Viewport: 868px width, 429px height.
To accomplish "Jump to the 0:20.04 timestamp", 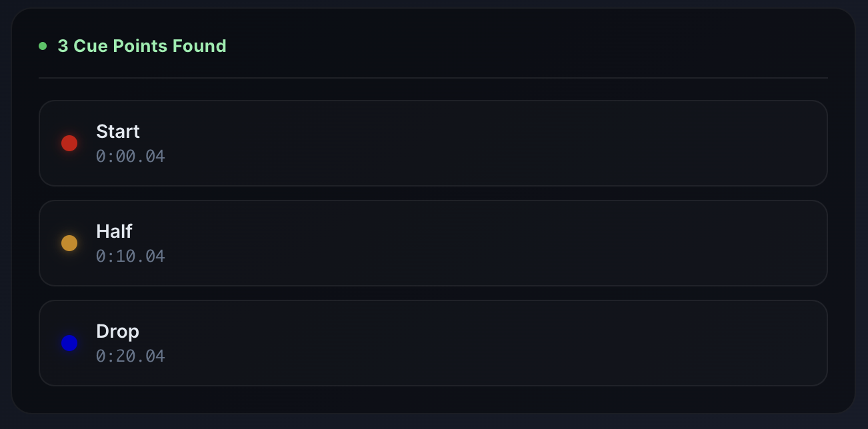I will 131,356.
